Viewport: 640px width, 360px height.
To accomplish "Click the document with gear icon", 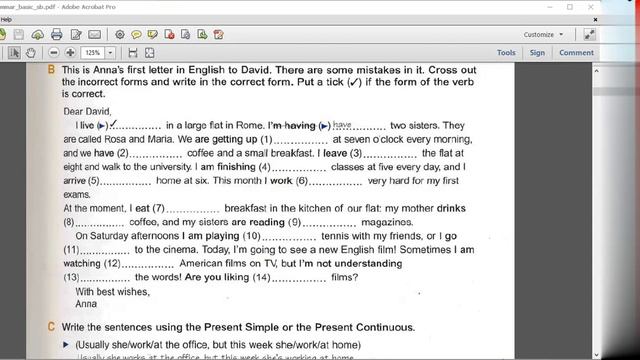I will pos(186,35).
